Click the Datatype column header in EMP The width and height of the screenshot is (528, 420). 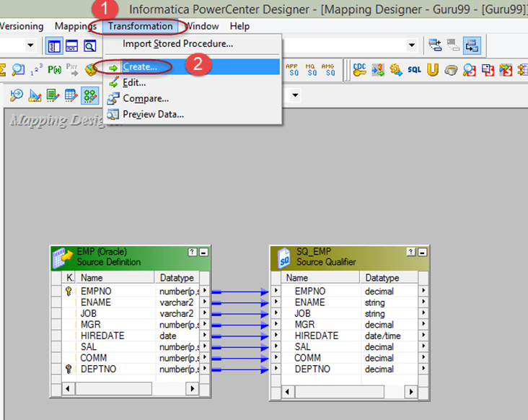[177, 278]
